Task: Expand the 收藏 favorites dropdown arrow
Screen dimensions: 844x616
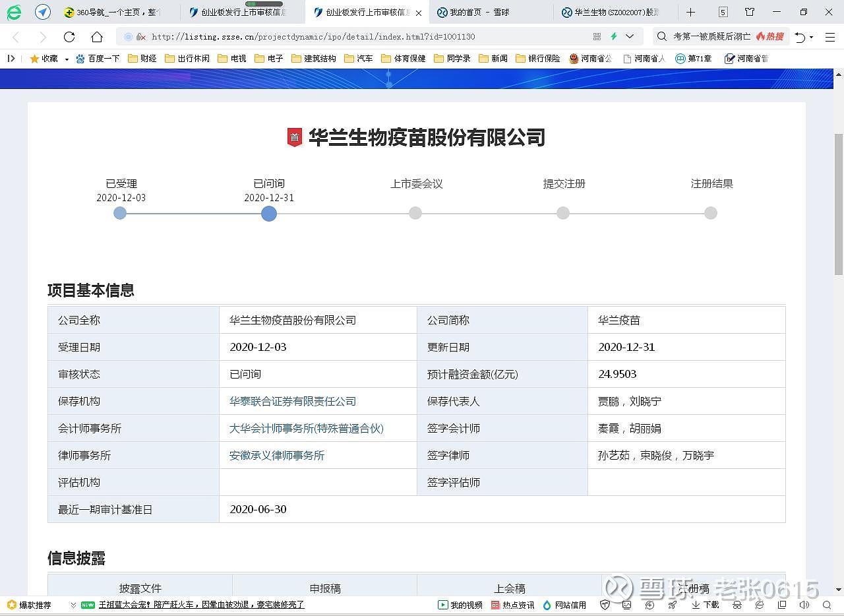Action: coord(67,59)
